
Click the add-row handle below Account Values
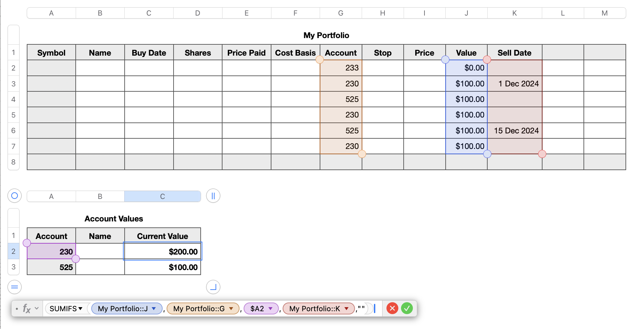(x=15, y=287)
